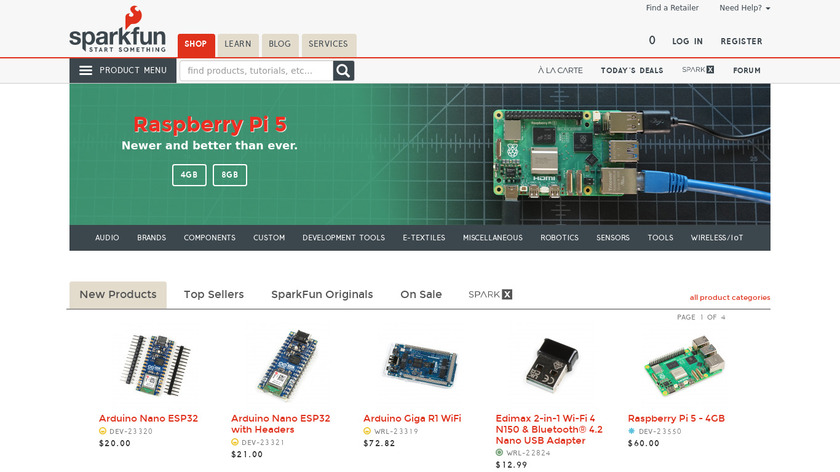Click the $72.82 price text
Viewport: 840px width, 472px height.
(379, 444)
